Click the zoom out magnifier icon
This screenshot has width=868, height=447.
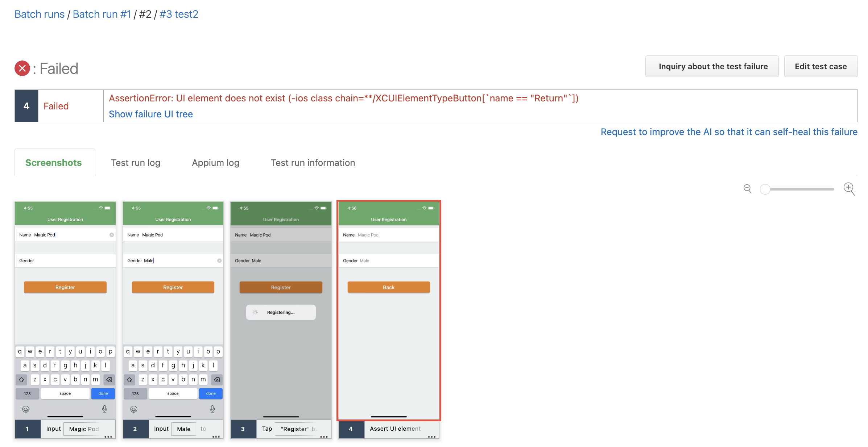click(747, 189)
